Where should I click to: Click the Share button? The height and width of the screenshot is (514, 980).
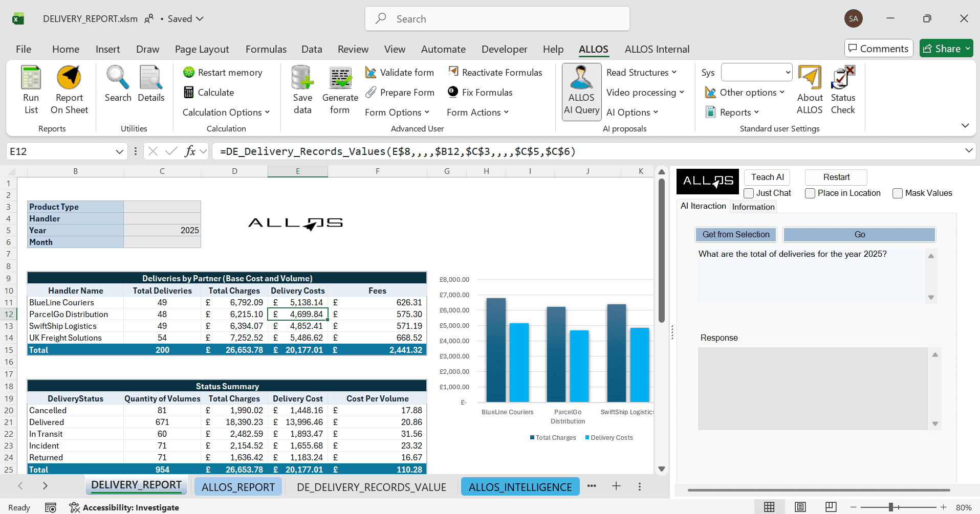click(x=946, y=49)
